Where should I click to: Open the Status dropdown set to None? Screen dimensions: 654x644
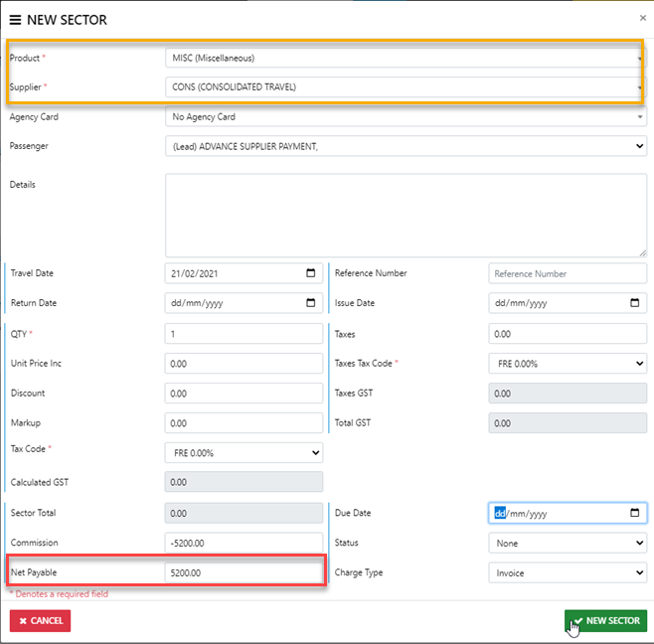(x=568, y=544)
